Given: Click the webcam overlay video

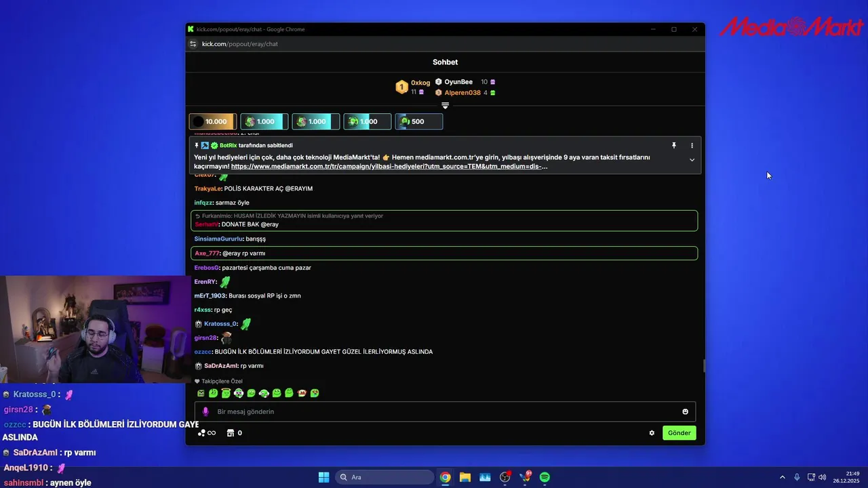Looking at the screenshot, I should point(95,330).
